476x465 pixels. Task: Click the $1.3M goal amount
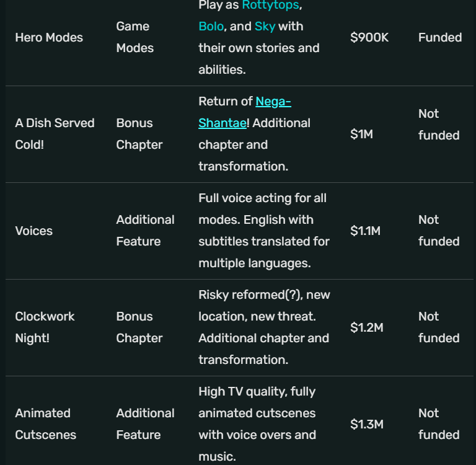coord(366,424)
